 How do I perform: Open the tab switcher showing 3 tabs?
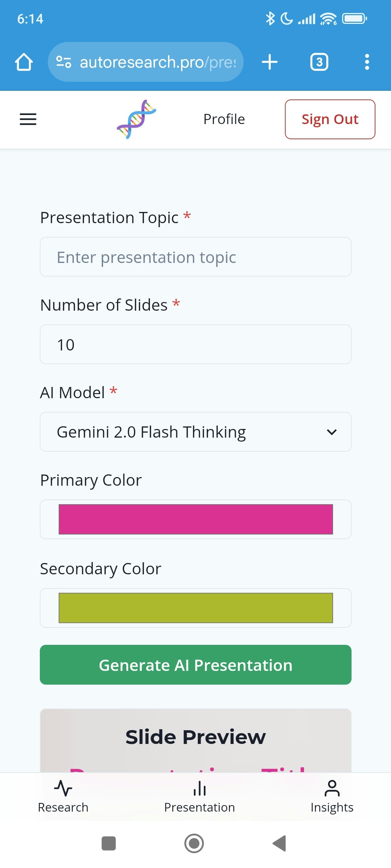[319, 62]
